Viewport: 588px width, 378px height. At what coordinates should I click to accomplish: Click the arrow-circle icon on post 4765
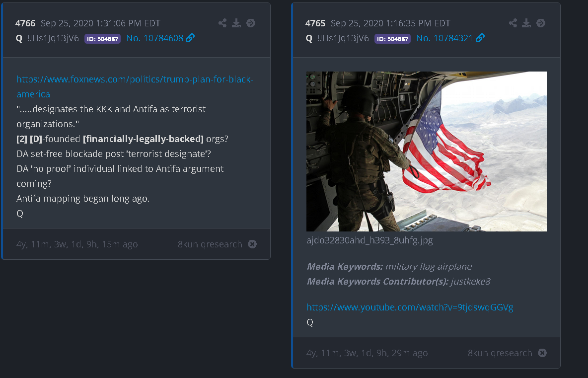(x=541, y=23)
